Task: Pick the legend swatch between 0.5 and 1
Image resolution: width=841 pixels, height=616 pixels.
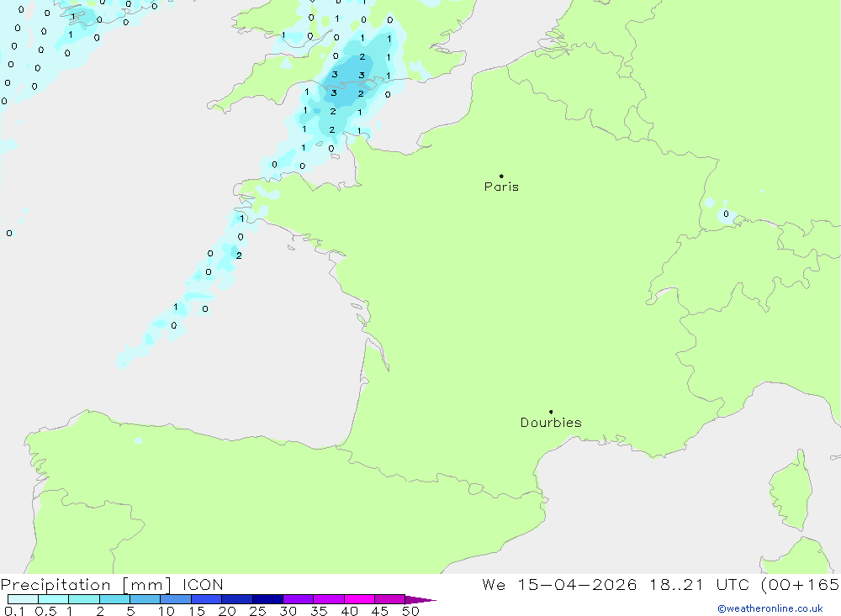Action: [x=54, y=599]
